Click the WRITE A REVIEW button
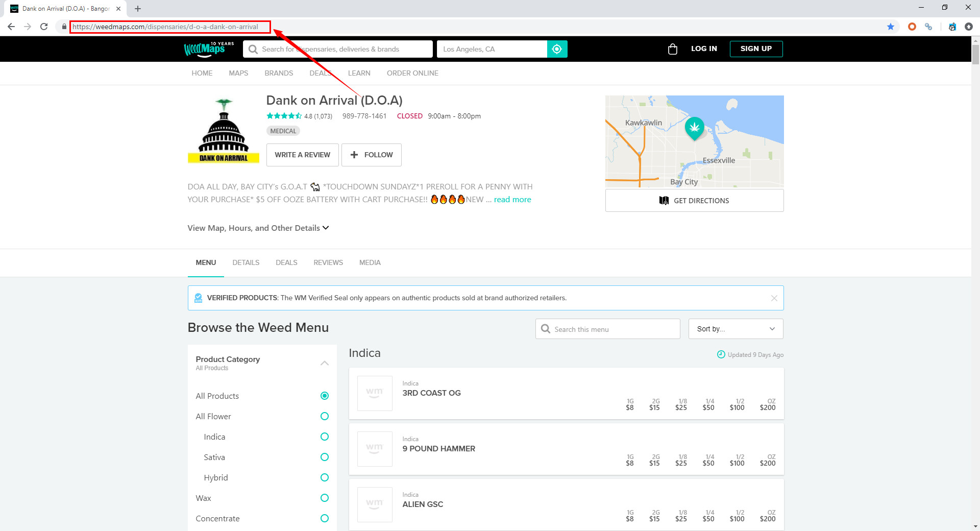 (x=302, y=155)
